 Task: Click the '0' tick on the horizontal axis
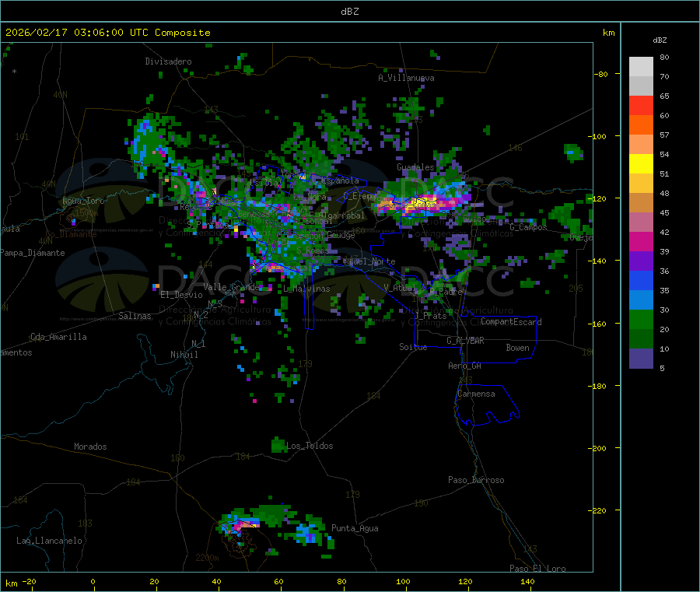click(93, 581)
